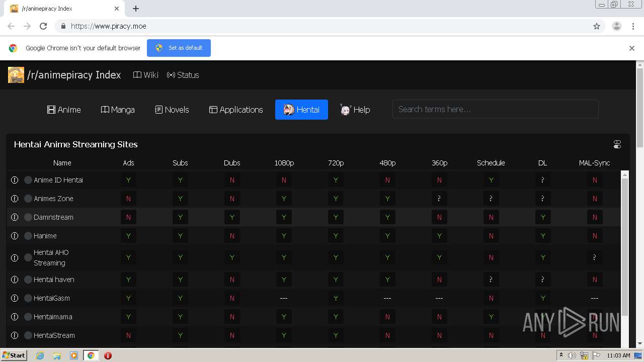The height and width of the screenshot is (362, 644).
Task: Switch to the Novels tab
Action: point(172,110)
